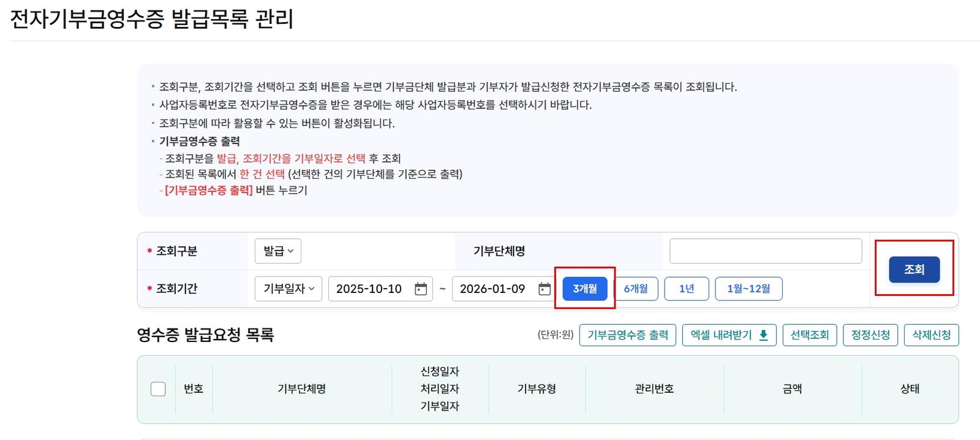
Task: Expand the 기부일자 period type dropdown
Action: coord(288,289)
